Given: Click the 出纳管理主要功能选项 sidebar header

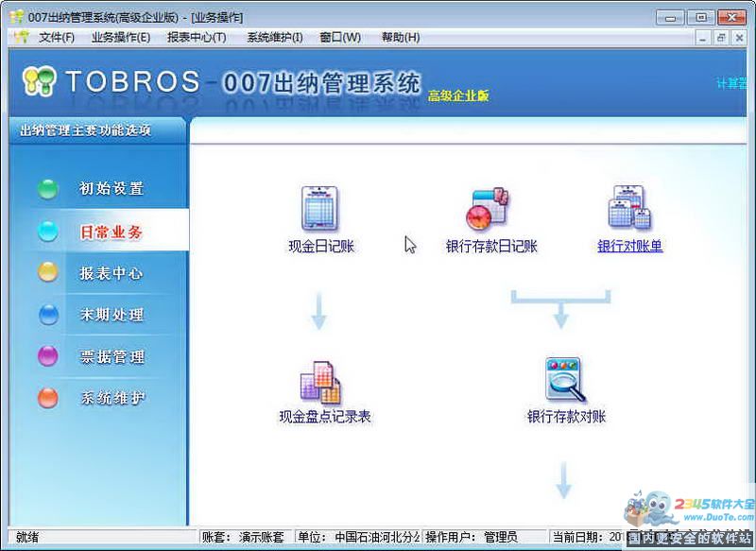Looking at the screenshot, I should click(x=86, y=130).
